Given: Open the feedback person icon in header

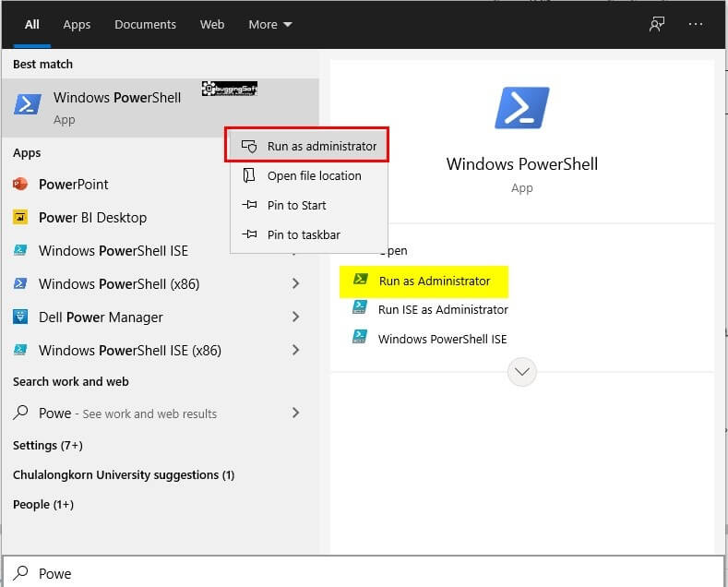Looking at the screenshot, I should (x=657, y=24).
